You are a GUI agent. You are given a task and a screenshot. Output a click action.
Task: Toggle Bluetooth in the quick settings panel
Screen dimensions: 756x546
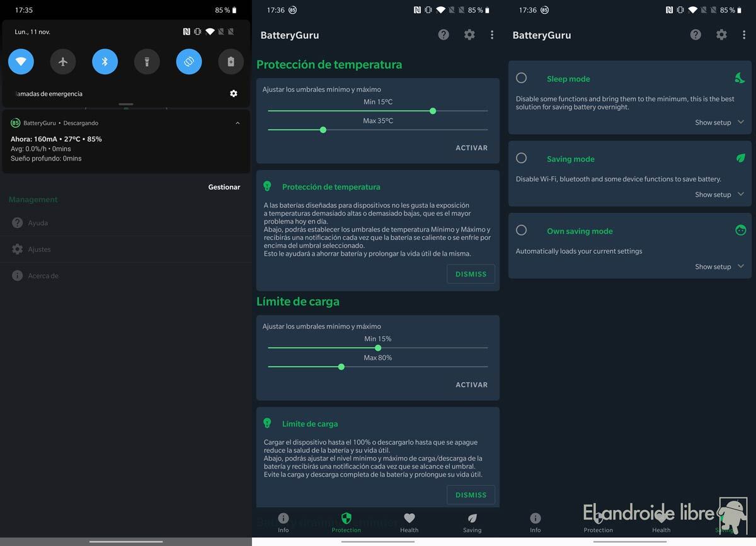point(105,62)
